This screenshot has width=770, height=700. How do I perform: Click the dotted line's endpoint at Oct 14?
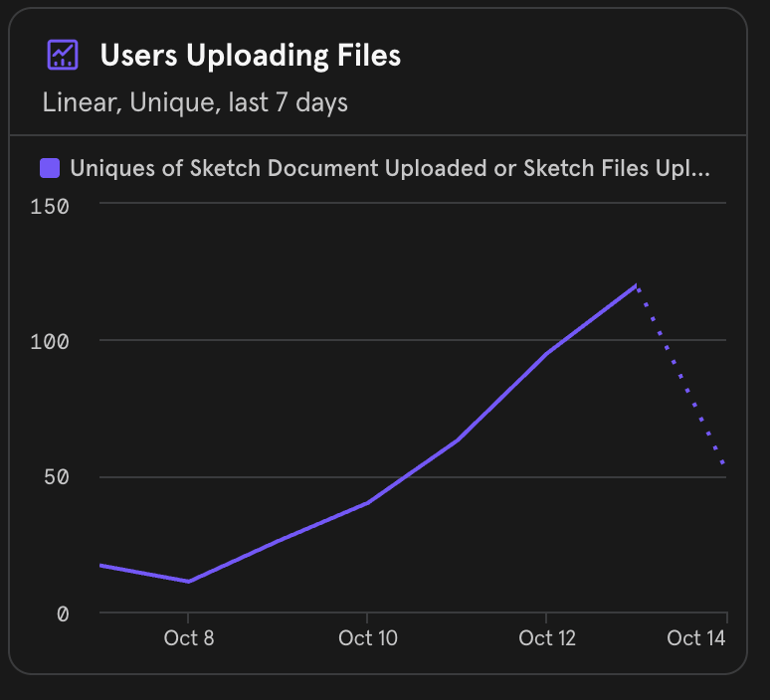click(725, 465)
